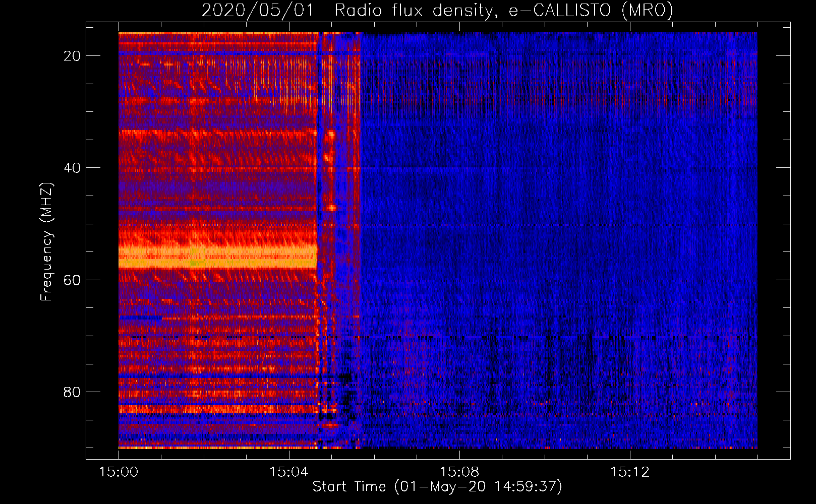Click the frequency tick label "40"

72,168
